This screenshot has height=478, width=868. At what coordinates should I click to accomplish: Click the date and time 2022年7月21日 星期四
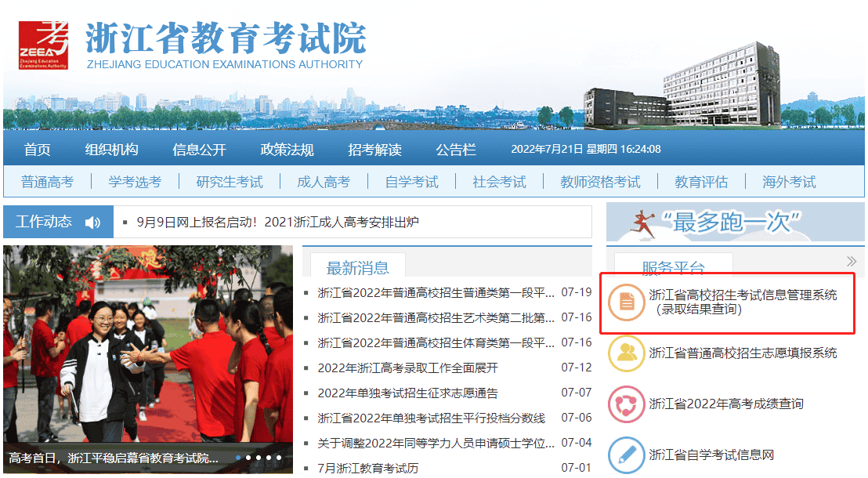(x=586, y=149)
